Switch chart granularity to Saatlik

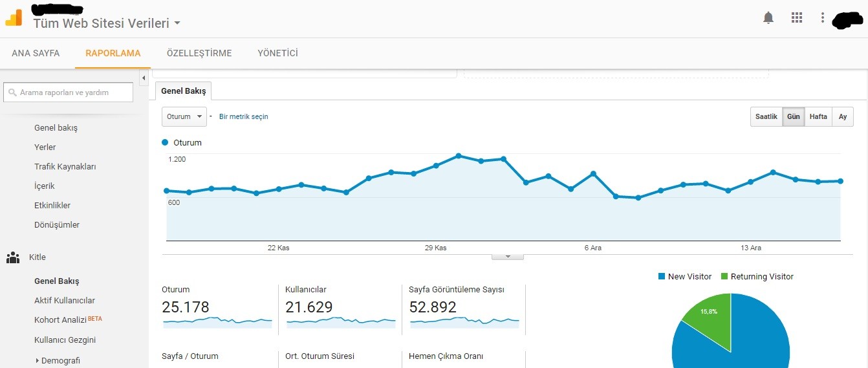coord(766,116)
